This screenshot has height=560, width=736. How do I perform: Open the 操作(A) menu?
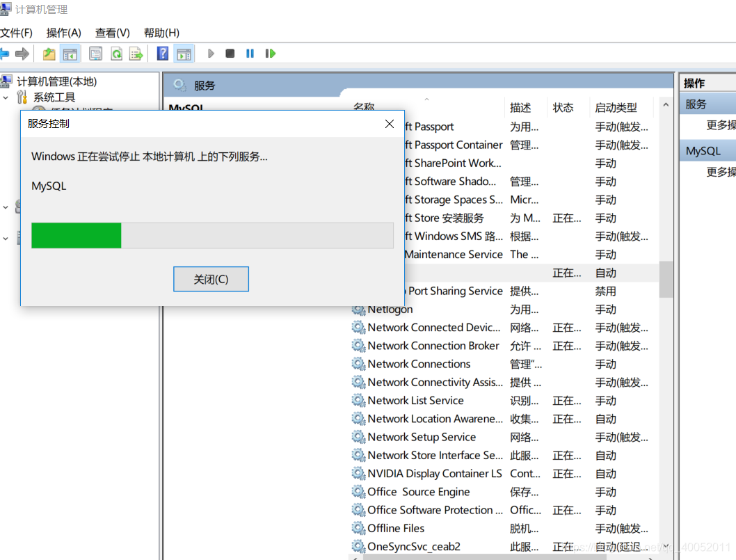pos(64,33)
